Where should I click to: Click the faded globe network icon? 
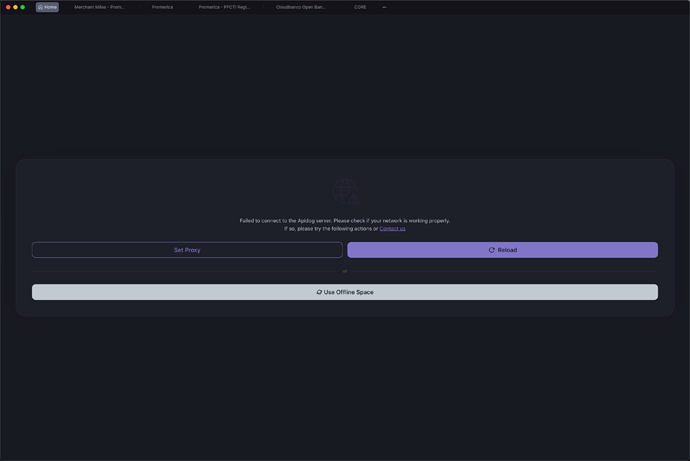point(345,191)
